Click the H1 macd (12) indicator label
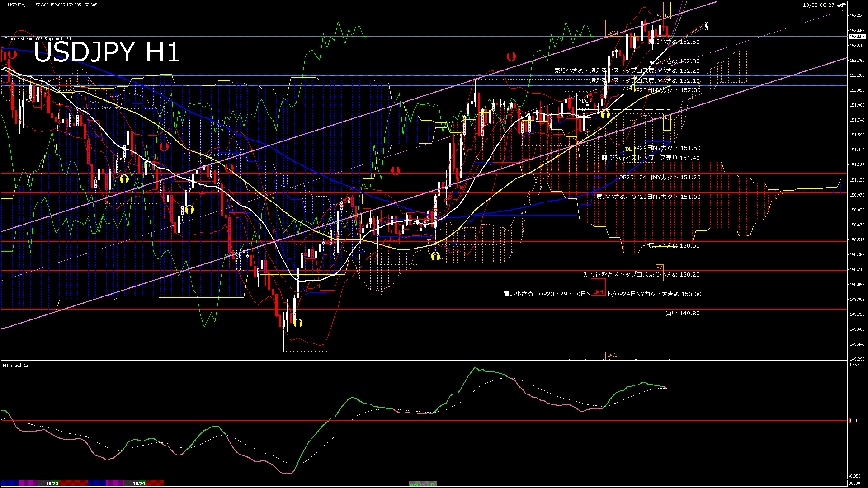868x488 pixels. 16,365
